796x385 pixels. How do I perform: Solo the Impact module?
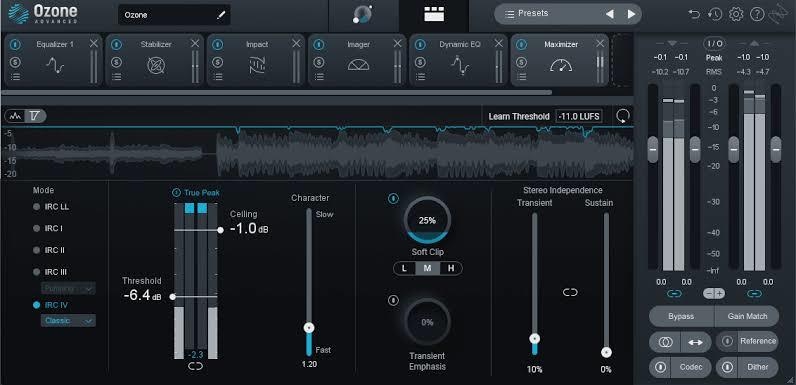[x=218, y=62]
